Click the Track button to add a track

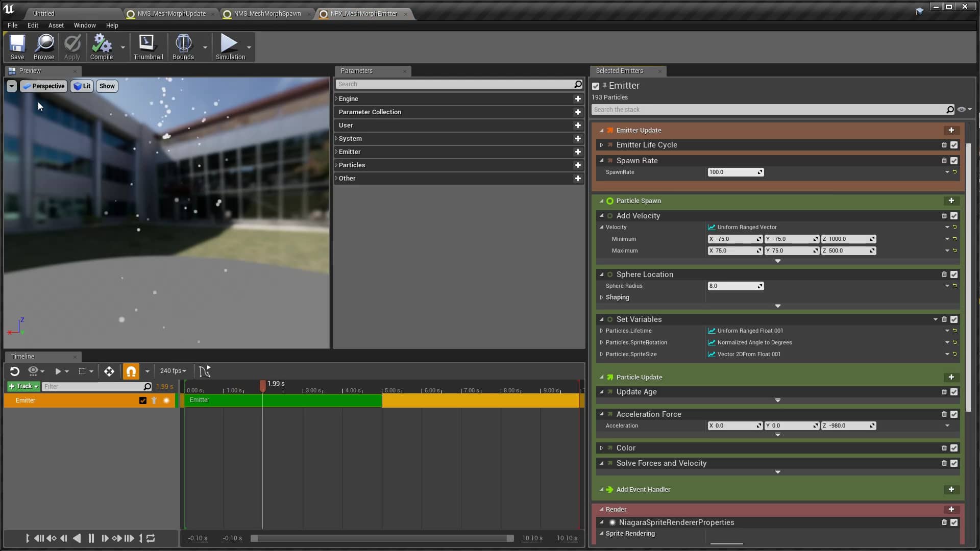click(23, 386)
